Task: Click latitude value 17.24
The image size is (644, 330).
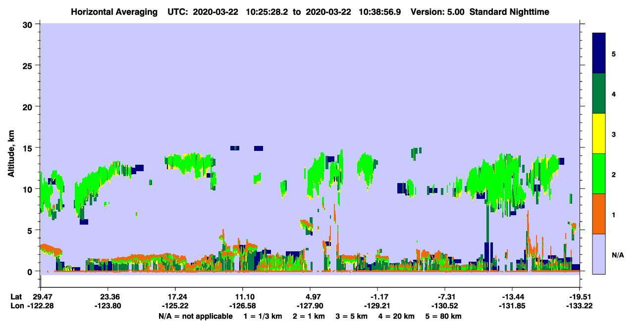Action: point(175,297)
